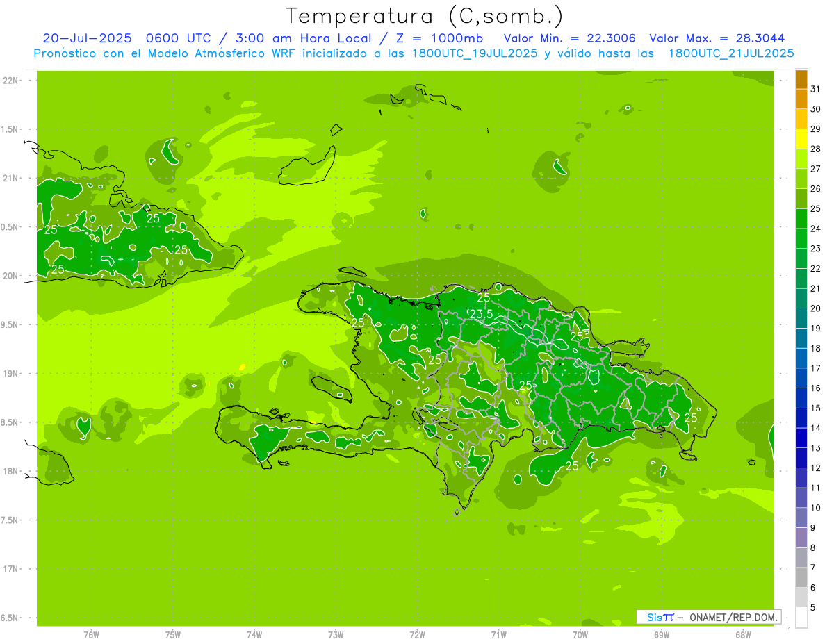Click "Valor Max. = 28.3044" in header
Viewport: 834px width, 644px height.
click(717, 38)
